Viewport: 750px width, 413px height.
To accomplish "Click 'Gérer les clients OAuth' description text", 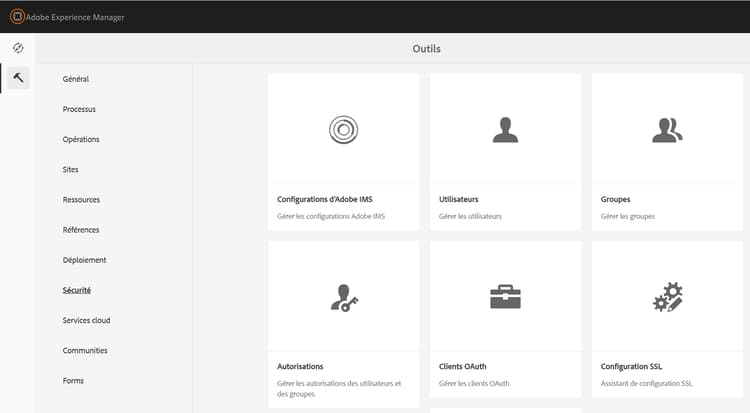I will coord(474,383).
